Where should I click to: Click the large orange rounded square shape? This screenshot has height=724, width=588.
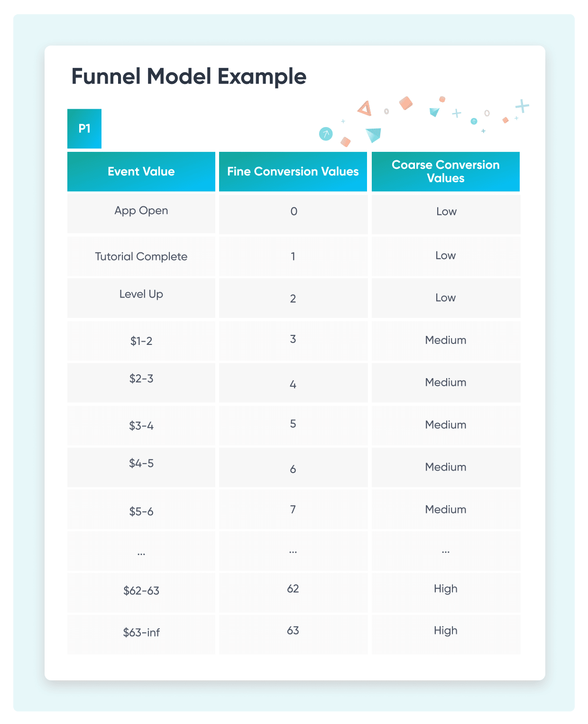[405, 103]
